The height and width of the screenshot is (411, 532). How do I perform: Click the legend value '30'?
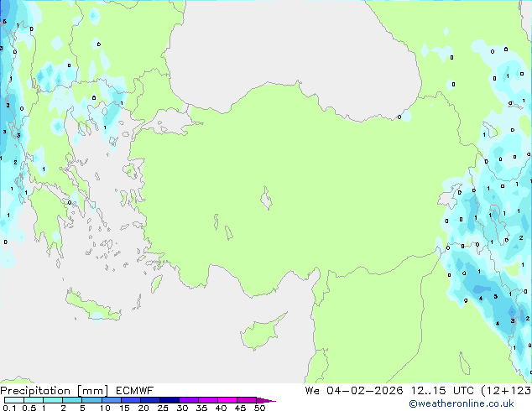pos(182,408)
